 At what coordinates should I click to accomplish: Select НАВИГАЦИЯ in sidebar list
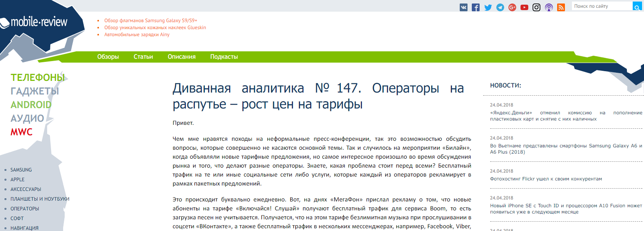(25, 228)
